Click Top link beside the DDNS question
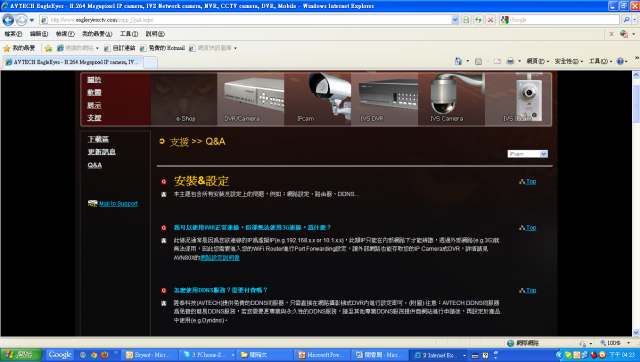The height and width of the screenshot is (362, 640). [531, 291]
